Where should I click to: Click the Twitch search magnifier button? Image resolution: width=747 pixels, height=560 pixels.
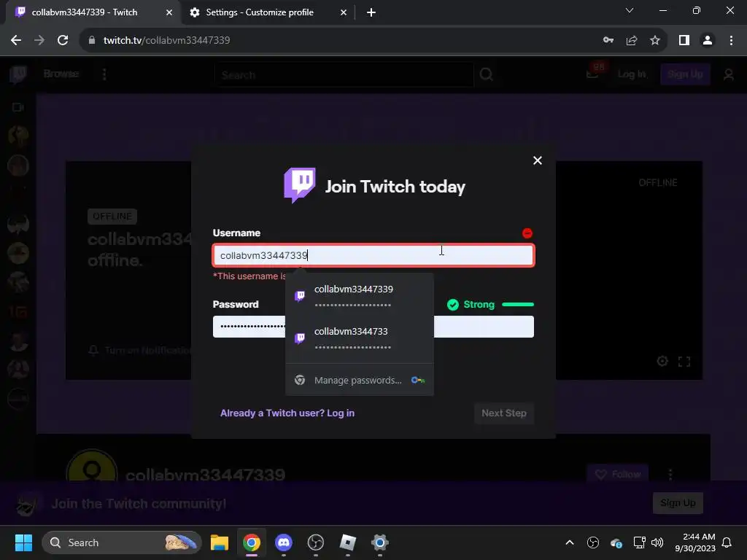coord(487,75)
